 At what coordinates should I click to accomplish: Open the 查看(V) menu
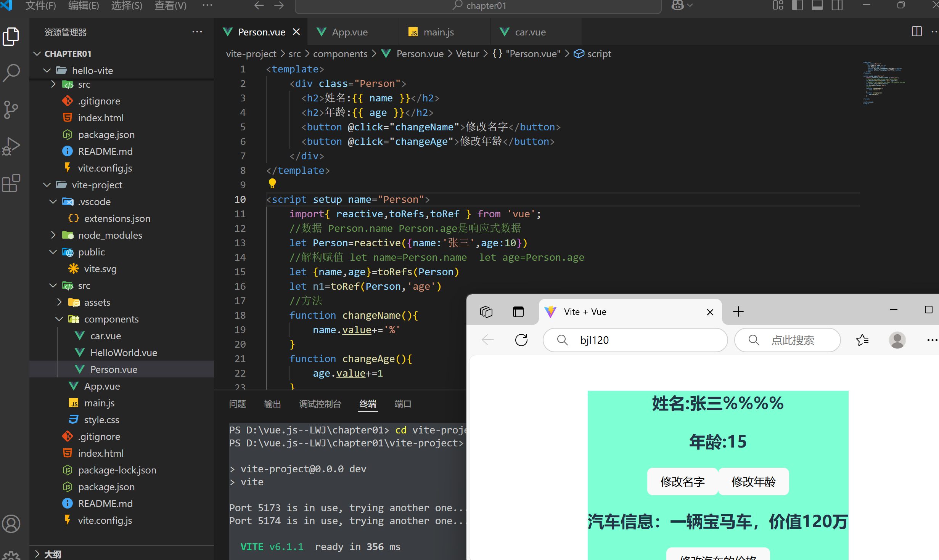click(170, 6)
